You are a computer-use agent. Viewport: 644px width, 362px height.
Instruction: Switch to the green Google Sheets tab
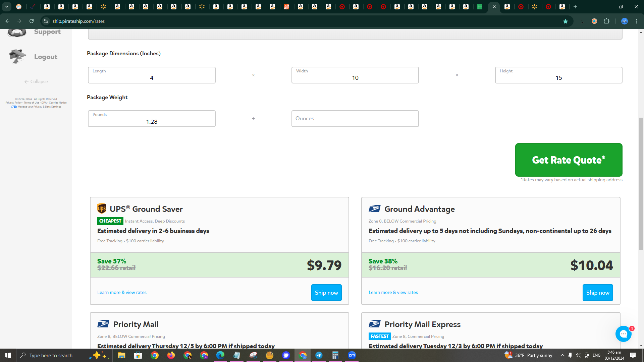click(480, 7)
